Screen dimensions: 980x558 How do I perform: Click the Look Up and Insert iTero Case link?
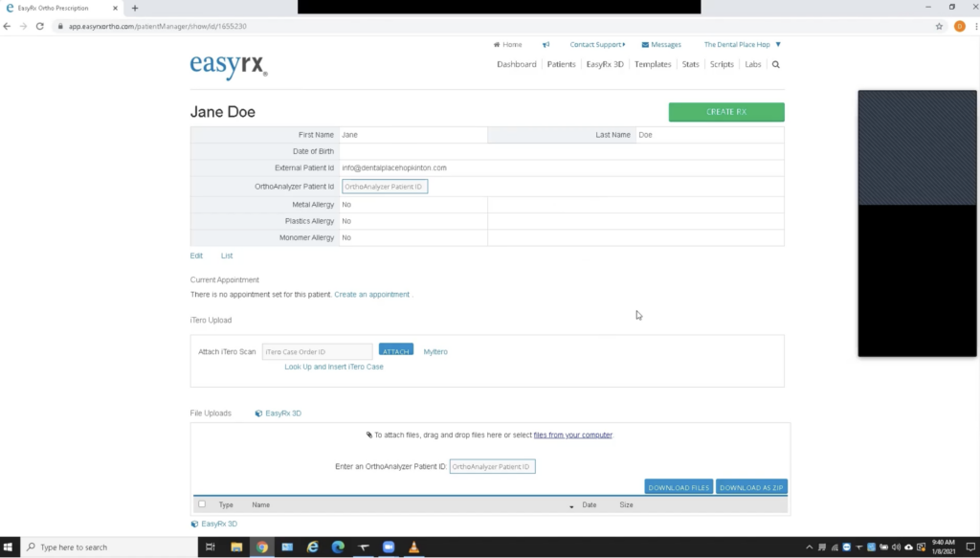point(334,367)
